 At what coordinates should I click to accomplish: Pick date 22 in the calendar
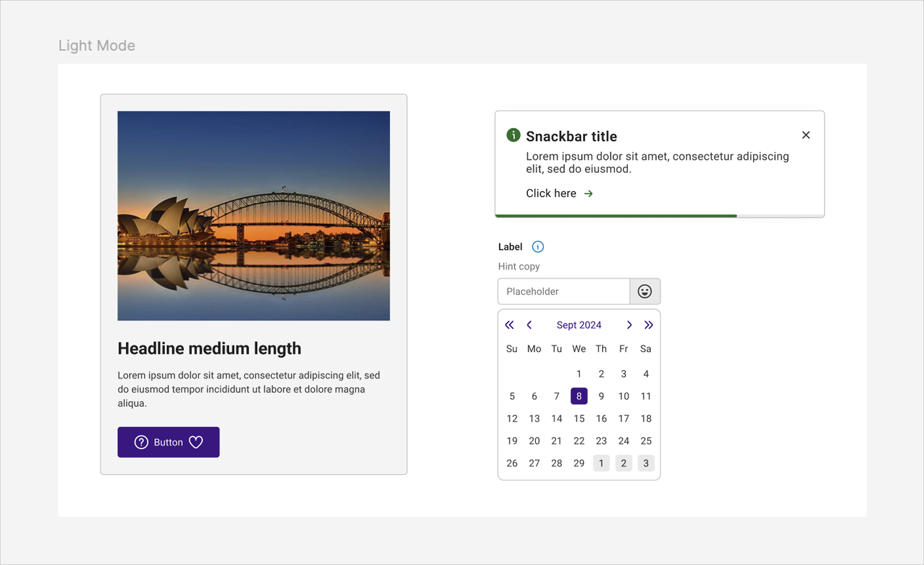(x=579, y=441)
